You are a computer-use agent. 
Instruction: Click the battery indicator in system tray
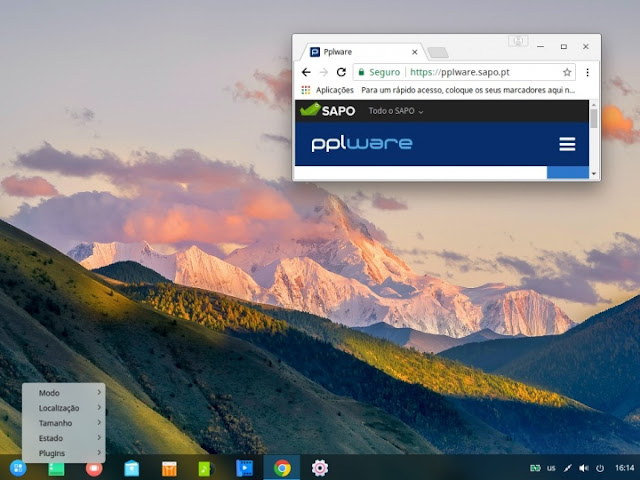535,468
